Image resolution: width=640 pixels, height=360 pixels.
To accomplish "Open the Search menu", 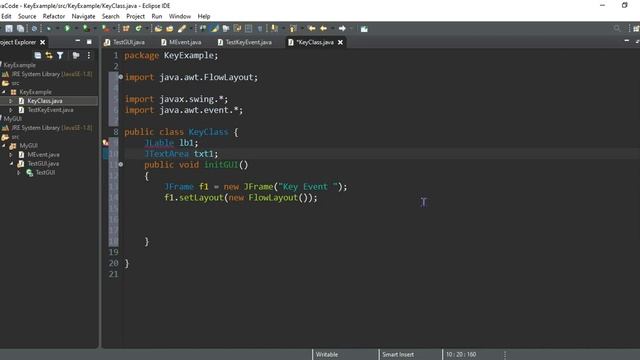I will (111, 16).
